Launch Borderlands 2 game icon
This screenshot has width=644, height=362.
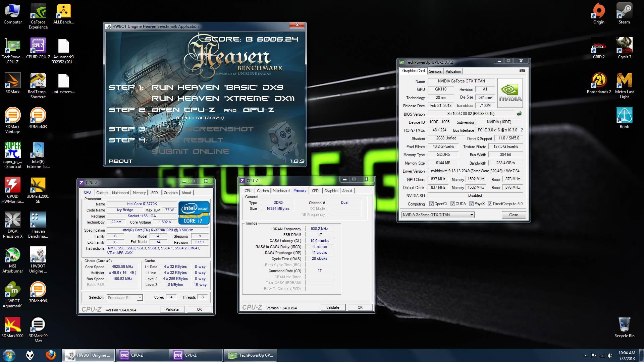coord(599,83)
